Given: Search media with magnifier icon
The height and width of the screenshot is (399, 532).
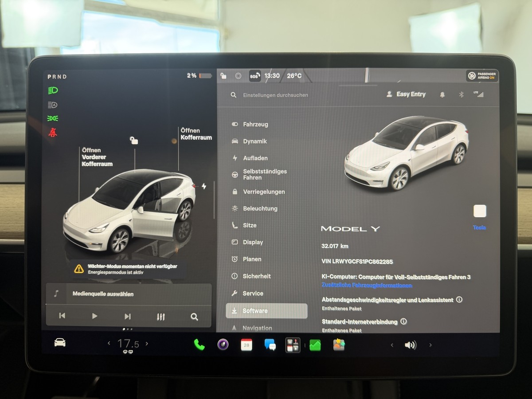Looking at the screenshot, I should point(194,317).
